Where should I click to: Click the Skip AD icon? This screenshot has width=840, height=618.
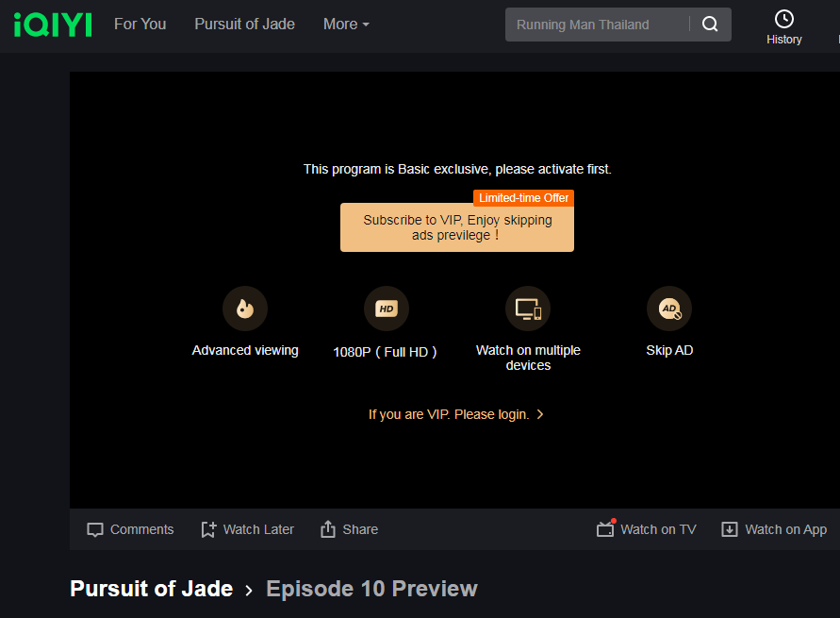tap(669, 309)
